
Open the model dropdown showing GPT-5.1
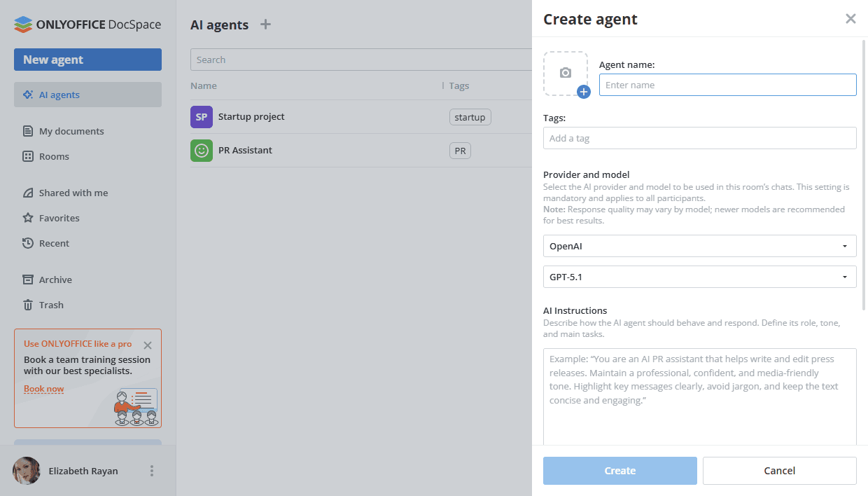[x=700, y=277]
